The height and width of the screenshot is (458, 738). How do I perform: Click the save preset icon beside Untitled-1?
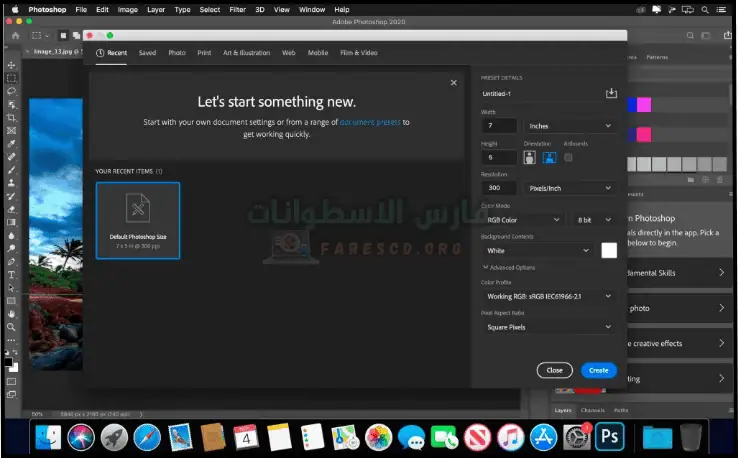click(611, 94)
